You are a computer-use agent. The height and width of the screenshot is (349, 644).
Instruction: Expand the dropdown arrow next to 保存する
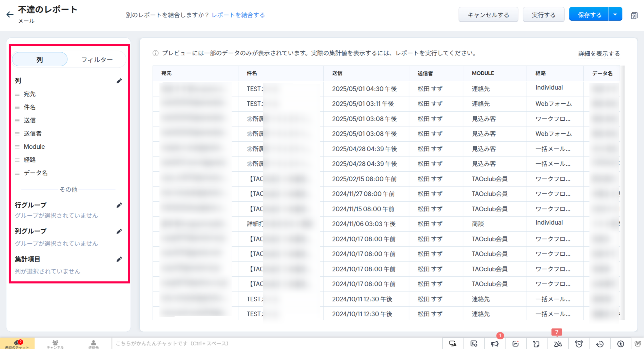click(615, 14)
